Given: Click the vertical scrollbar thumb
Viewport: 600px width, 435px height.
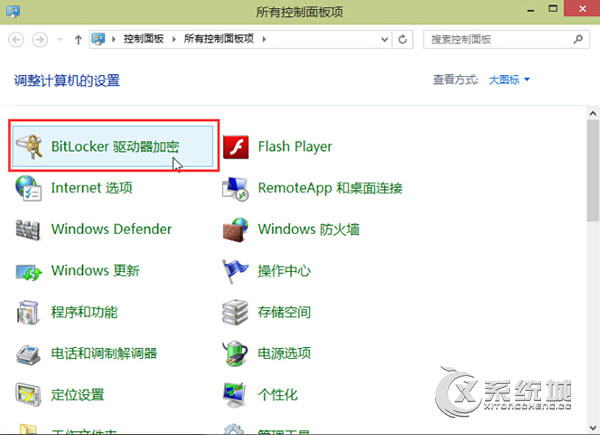Looking at the screenshot, I should 593,170.
